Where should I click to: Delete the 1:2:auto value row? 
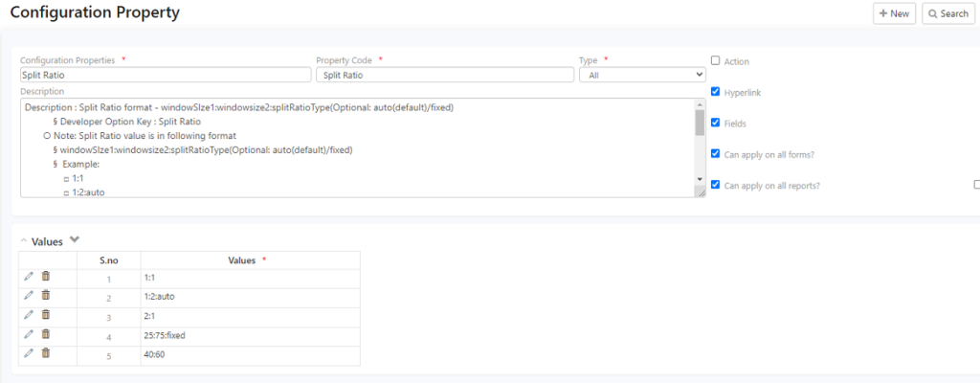point(46,296)
